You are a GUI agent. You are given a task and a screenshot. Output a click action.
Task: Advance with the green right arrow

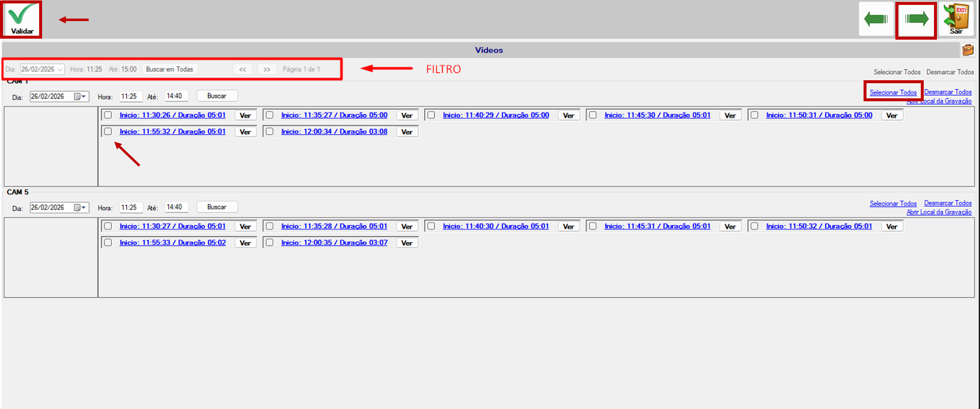coord(916,20)
